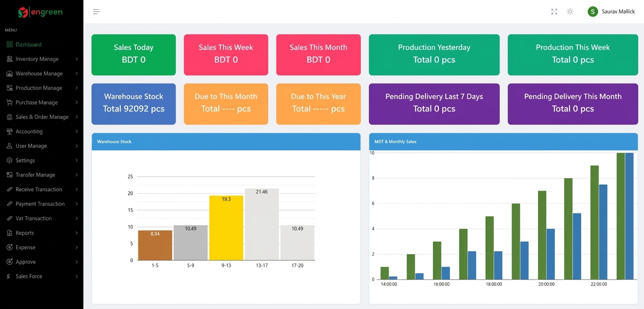Click the green S user avatar

point(592,12)
